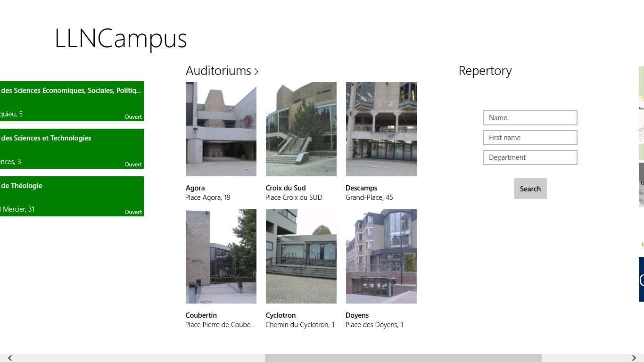
Task: Click the Repertory section heading
Action: tap(485, 71)
